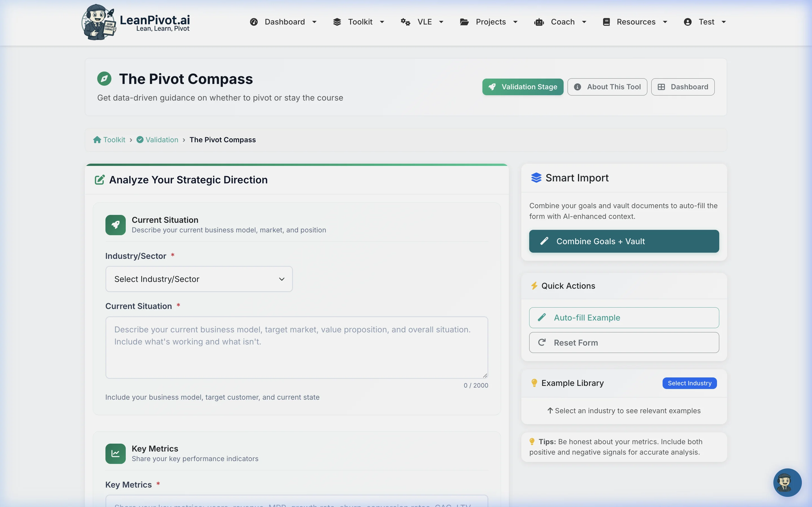The width and height of the screenshot is (812, 507).
Task: Click the chart Key Metrics section icon
Action: tap(115, 453)
